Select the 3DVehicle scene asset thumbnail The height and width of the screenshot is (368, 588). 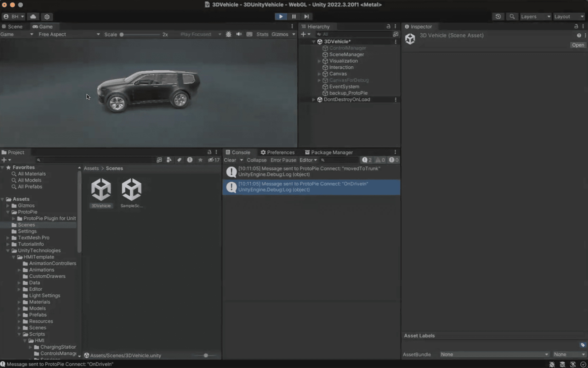tap(101, 190)
